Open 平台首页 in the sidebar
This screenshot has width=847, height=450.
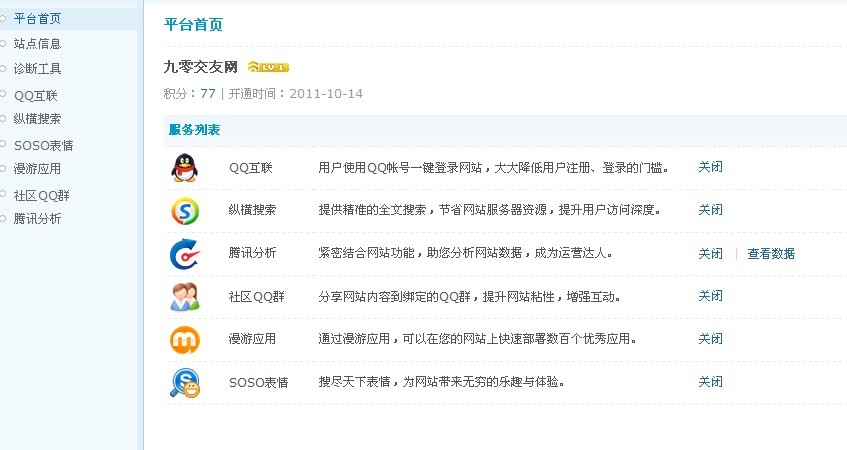(37, 19)
